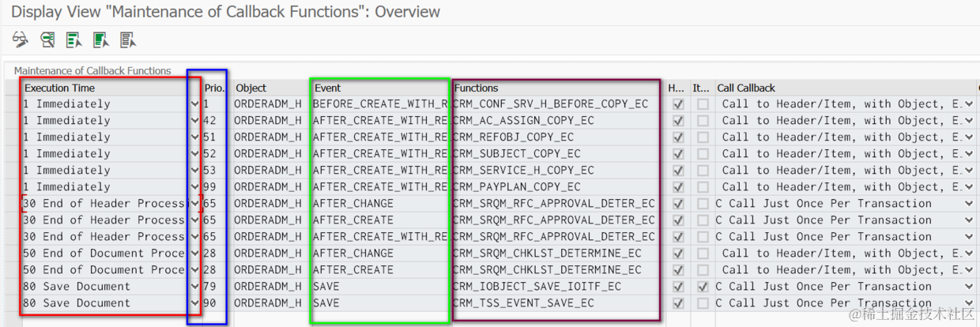
Task: Click priority value 99 cell
Action: point(216,187)
